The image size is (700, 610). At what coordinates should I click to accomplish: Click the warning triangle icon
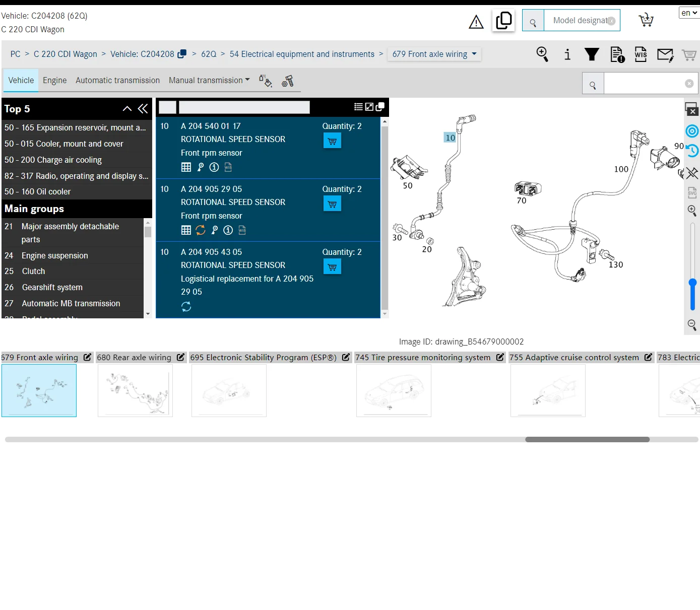476,22
